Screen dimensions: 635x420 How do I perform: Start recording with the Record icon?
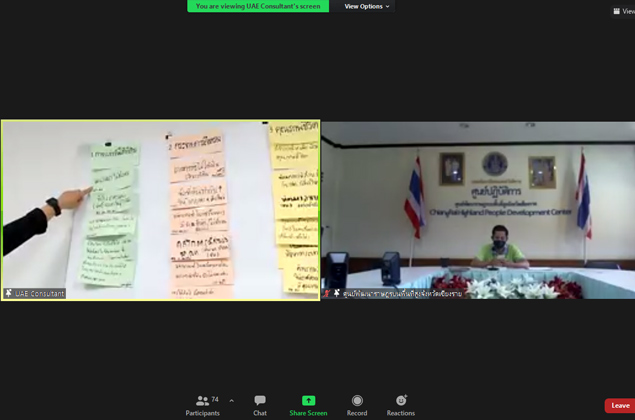pos(357,400)
